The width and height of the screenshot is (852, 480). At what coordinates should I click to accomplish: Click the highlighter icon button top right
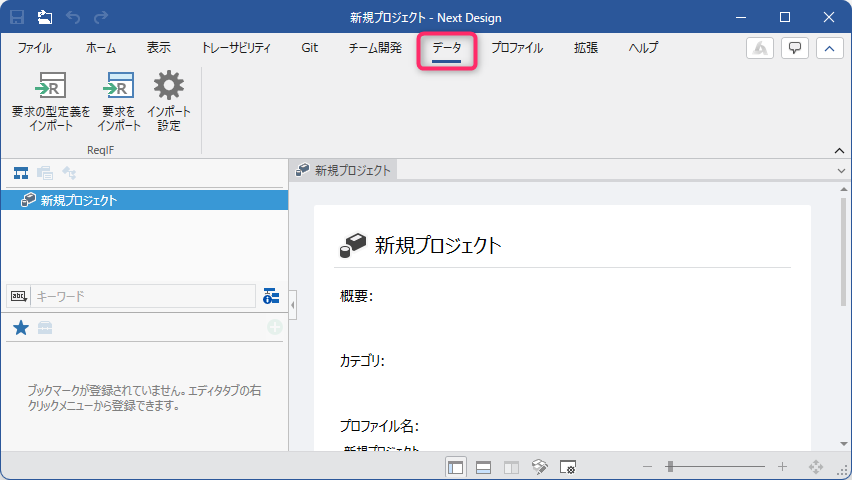point(760,48)
